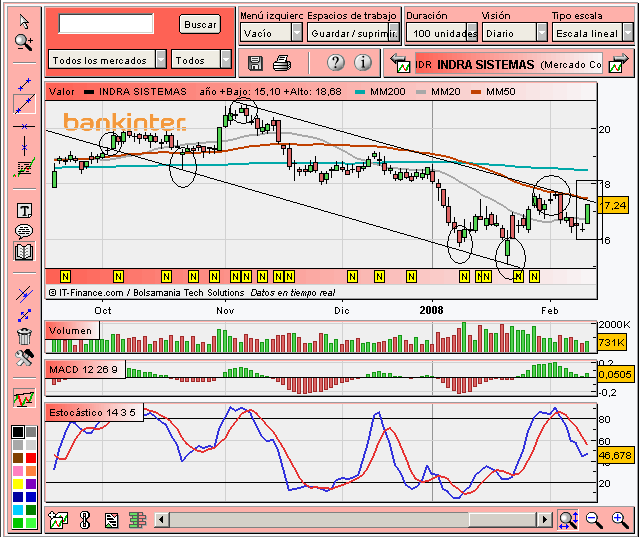Open the hammer and wrench settings tool
This screenshot has height=539, width=641.
[x=24, y=358]
